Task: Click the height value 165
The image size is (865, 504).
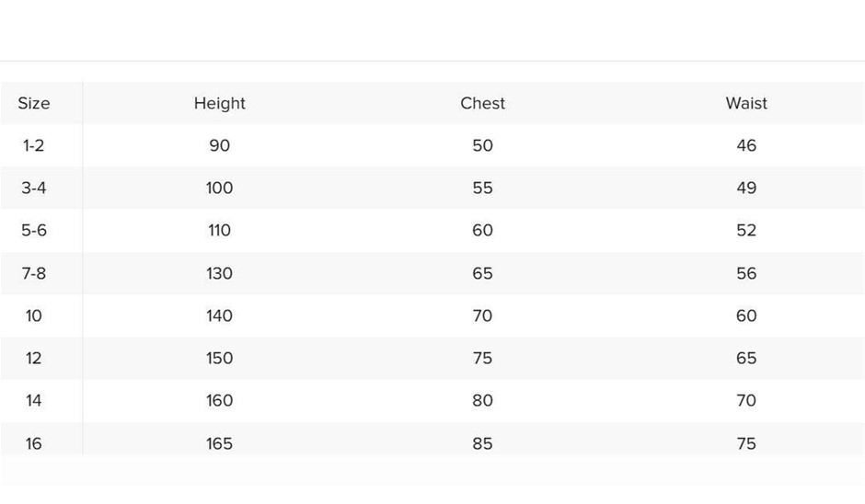Action: [x=219, y=443]
